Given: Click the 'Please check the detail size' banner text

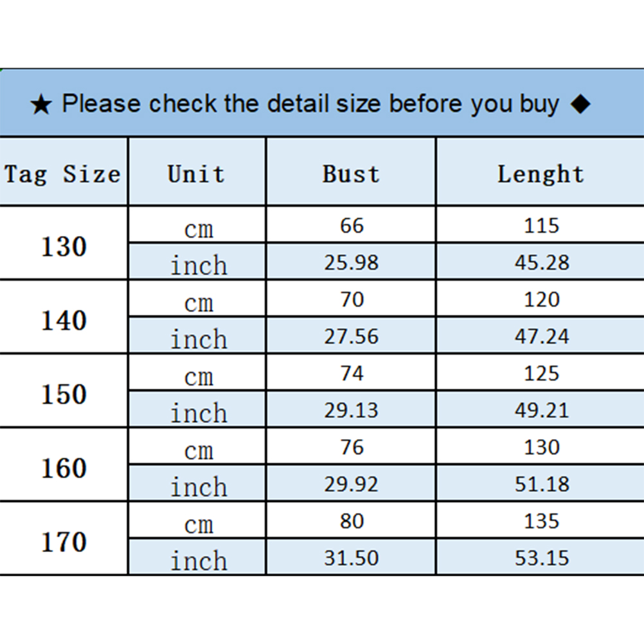Looking at the screenshot, I should (x=310, y=103).
